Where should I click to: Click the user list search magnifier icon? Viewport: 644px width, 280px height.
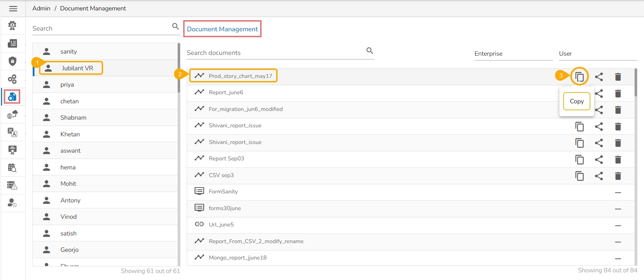click(176, 26)
